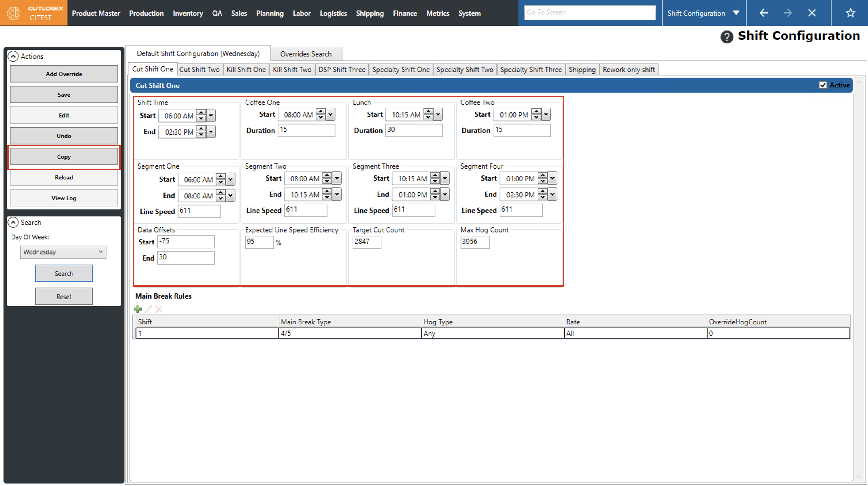Click green plus add break rule icon
Screen dimensions: 868x486
point(138,309)
